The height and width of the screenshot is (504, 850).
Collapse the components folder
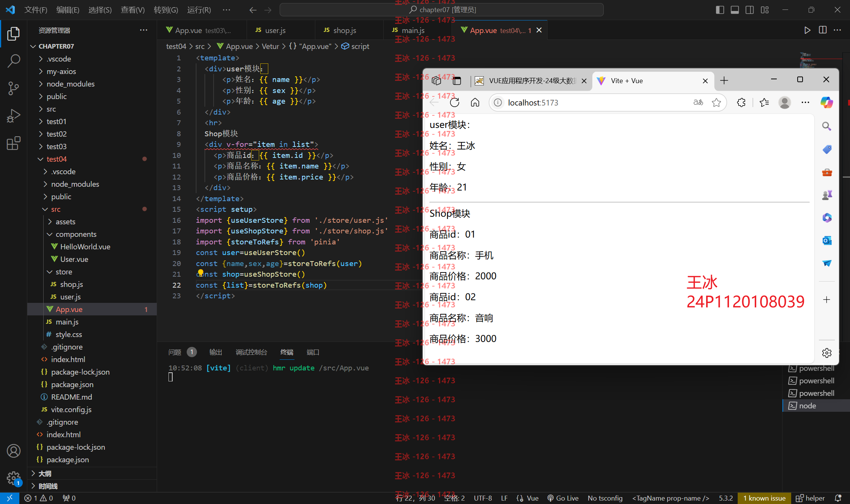(92, 234)
